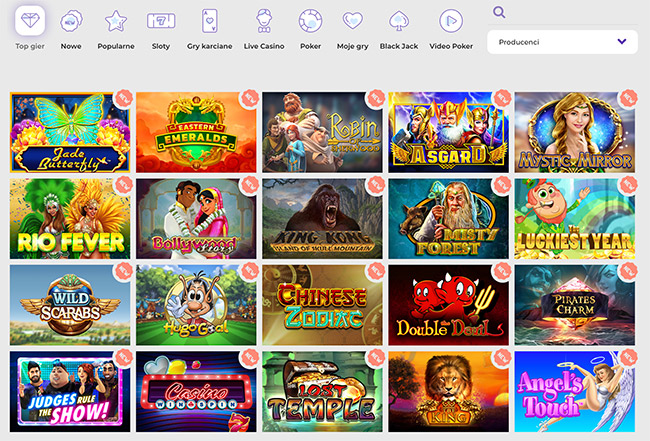The width and height of the screenshot is (650, 441).
Task: Click the Nowe label
Action: click(x=71, y=46)
